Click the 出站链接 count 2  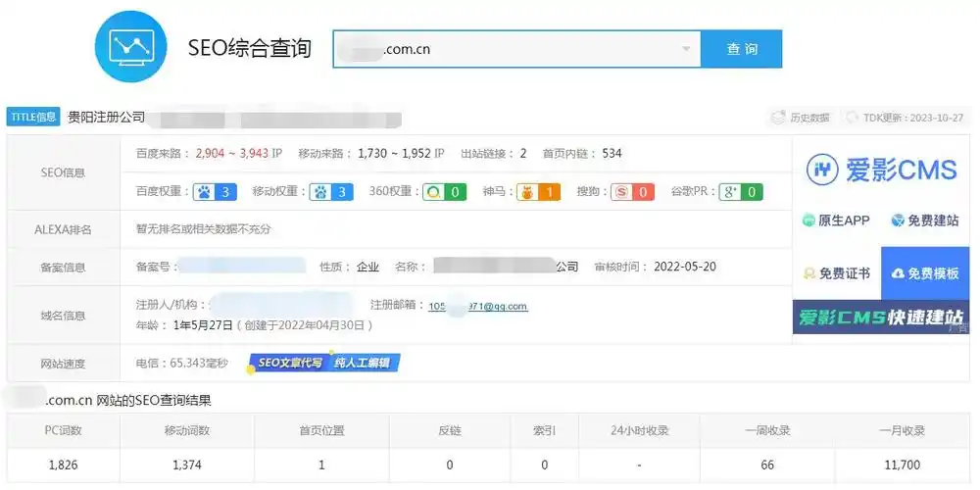point(523,153)
